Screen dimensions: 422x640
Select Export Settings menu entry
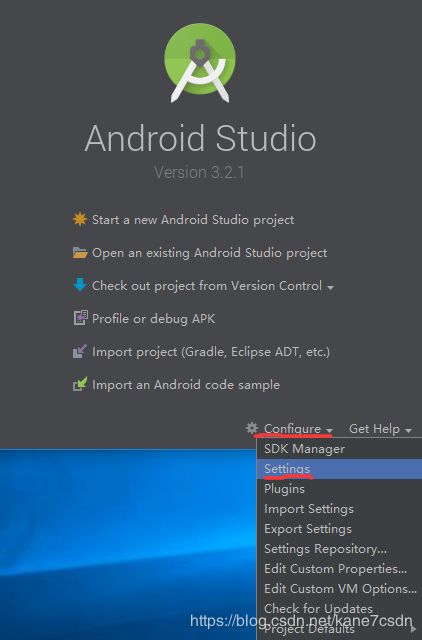(339, 529)
